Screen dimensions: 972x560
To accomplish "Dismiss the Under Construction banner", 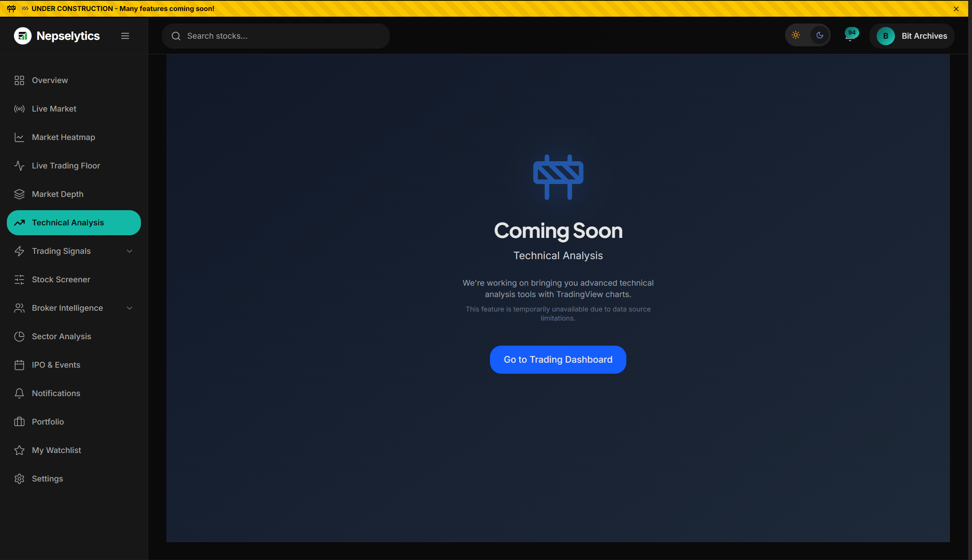I will coord(956,9).
